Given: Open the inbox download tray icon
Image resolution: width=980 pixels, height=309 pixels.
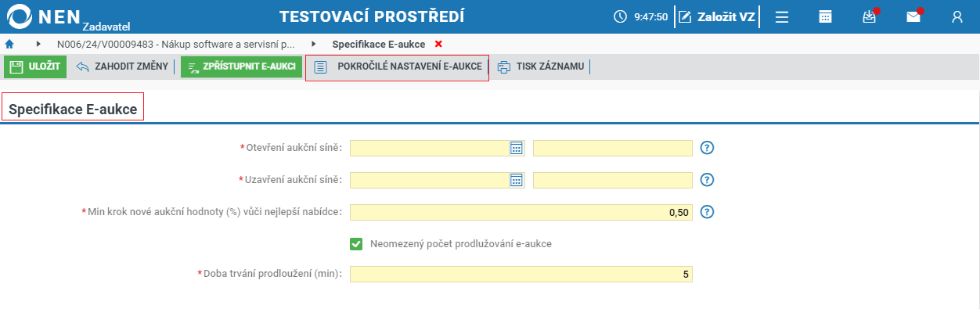Looking at the screenshot, I should tap(870, 16).
